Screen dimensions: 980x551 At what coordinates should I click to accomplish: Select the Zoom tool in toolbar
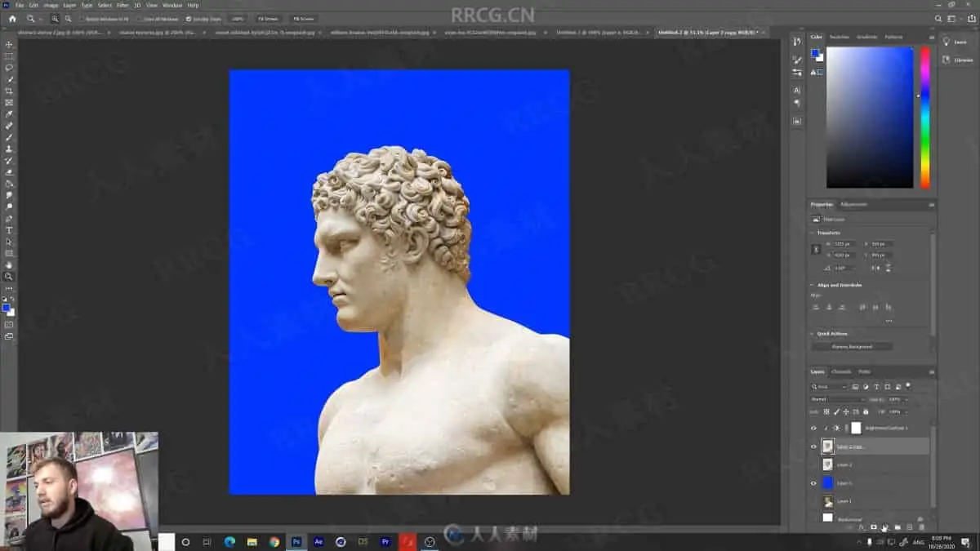tap(9, 277)
